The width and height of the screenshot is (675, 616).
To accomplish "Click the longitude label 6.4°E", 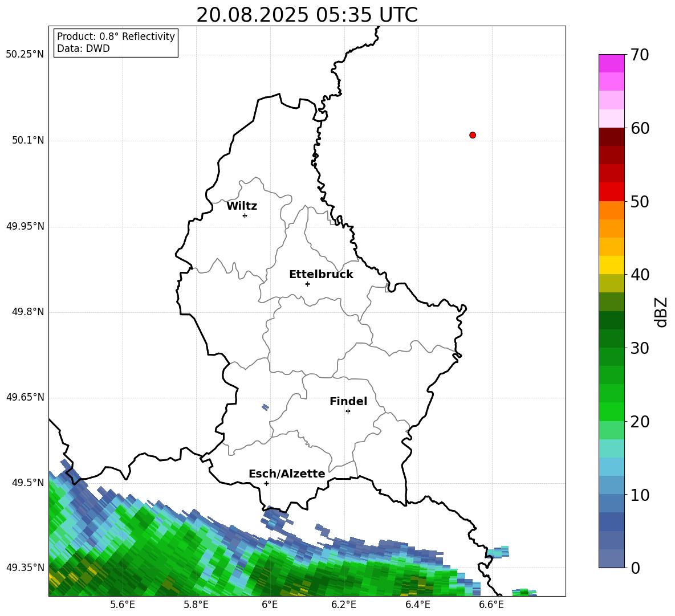I will point(417,605).
